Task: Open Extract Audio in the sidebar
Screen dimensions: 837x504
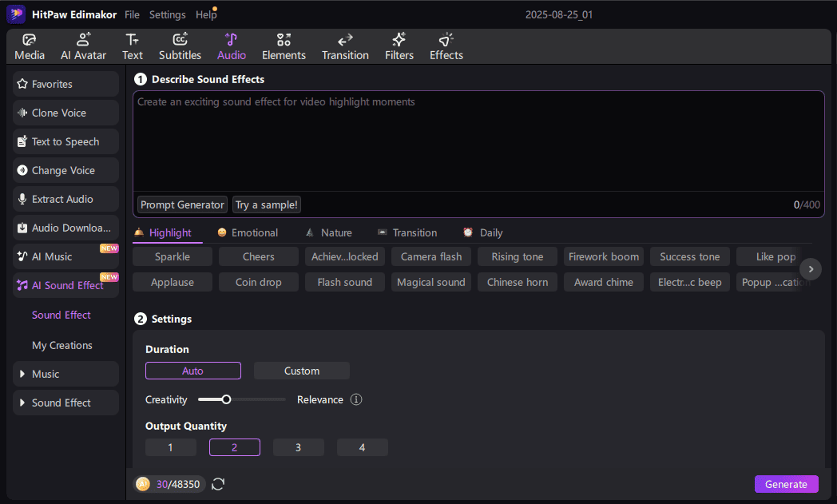Action: [65, 199]
